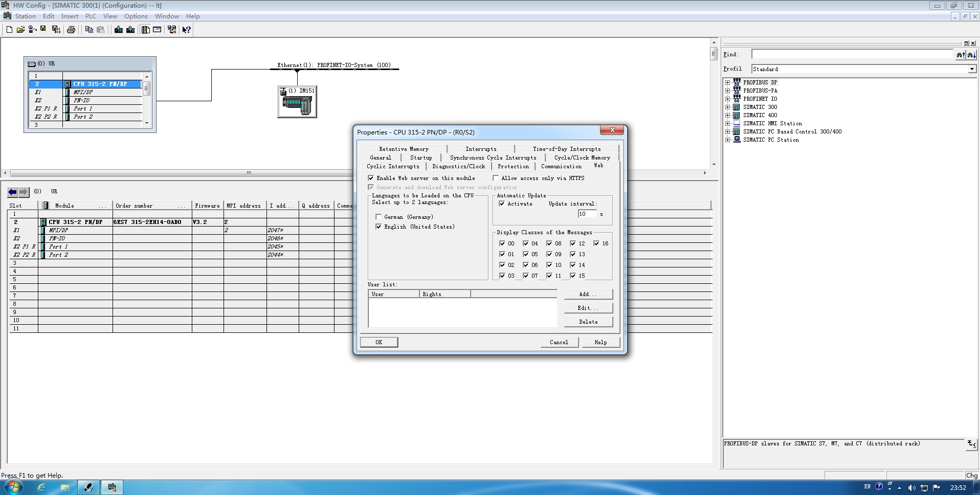Uncheck the Automatic Update Activate box
Image resolution: width=980 pixels, height=495 pixels.
coord(502,204)
